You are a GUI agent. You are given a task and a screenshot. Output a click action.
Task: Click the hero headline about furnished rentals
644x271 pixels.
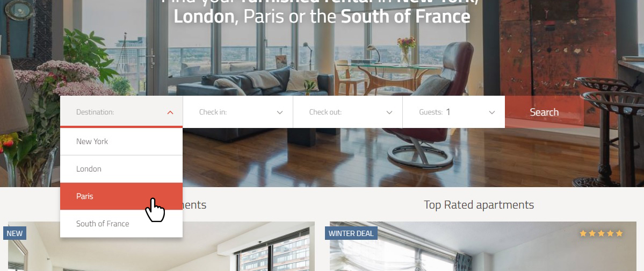[x=322, y=11]
